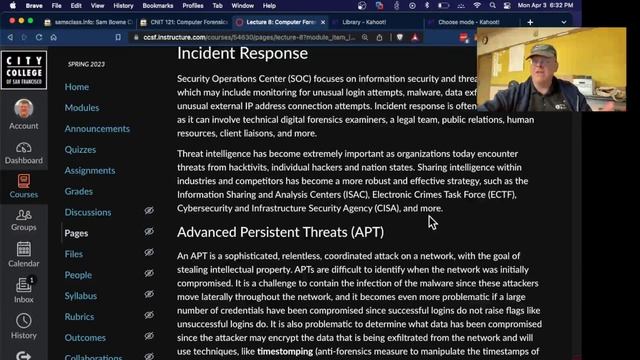Click the address bar URL
This screenshot has height=360, width=640.
pos(249,37)
